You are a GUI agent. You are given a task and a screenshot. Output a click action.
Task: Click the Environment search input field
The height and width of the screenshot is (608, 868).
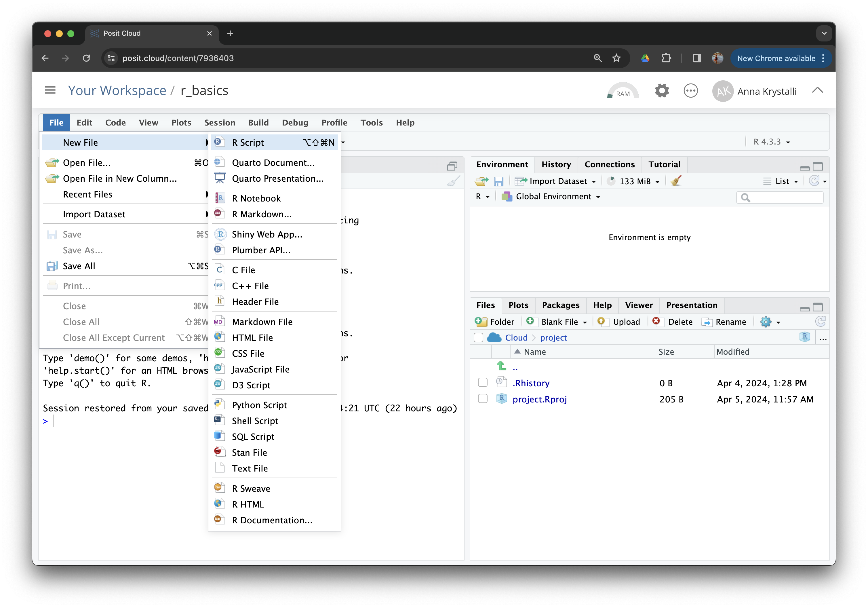coord(780,197)
